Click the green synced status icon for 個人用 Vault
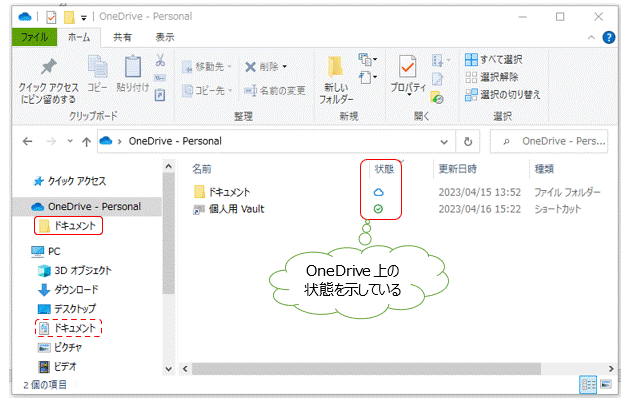 click(378, 209)
